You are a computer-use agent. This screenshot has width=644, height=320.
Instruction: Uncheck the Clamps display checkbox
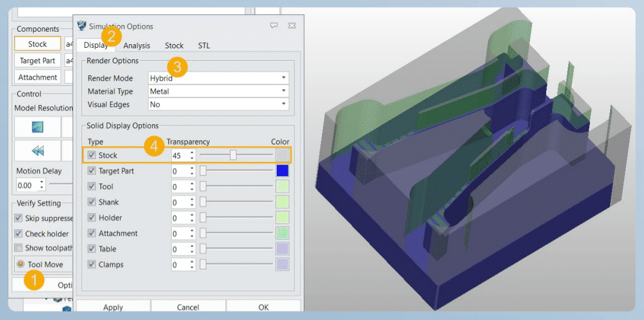click(x=92, y=265)
